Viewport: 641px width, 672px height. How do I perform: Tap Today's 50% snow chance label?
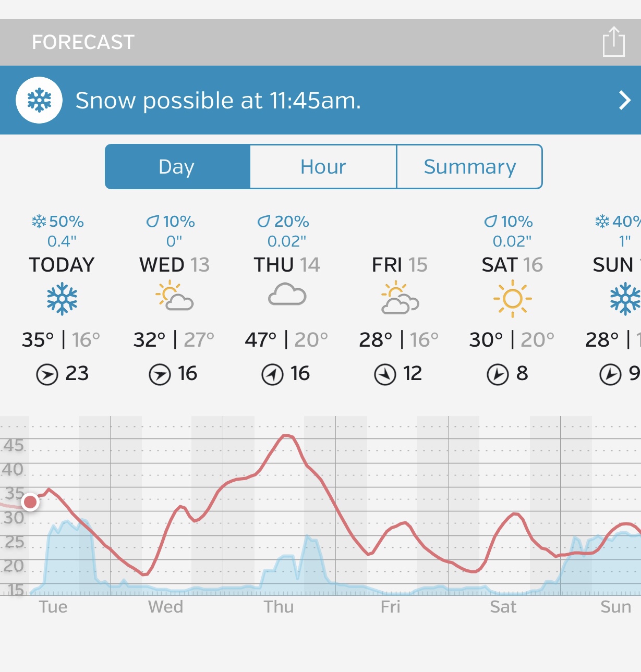click(x=58, y=222)
